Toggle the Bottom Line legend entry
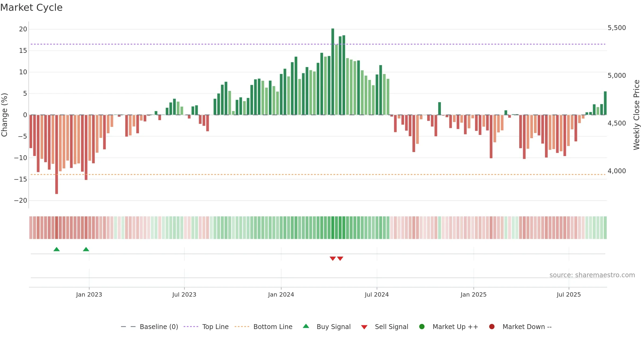Screen dimensions: 644x362 (264, 327)
